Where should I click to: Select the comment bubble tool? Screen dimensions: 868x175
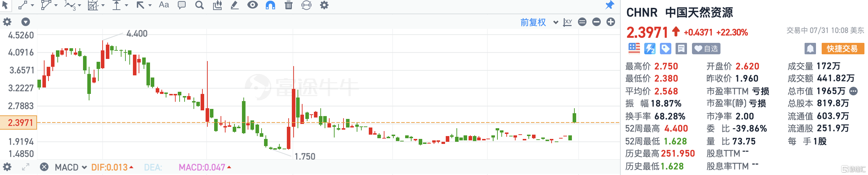tap(182, 5)
